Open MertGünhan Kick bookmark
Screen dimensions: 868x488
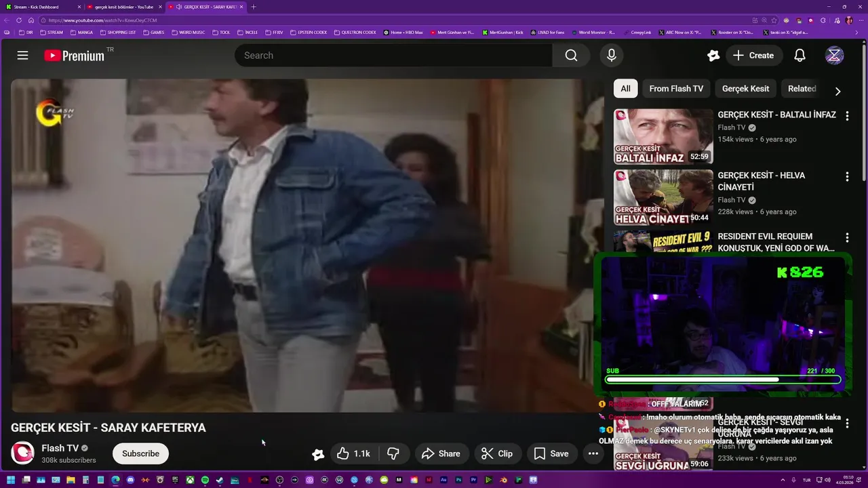point(502,33)
